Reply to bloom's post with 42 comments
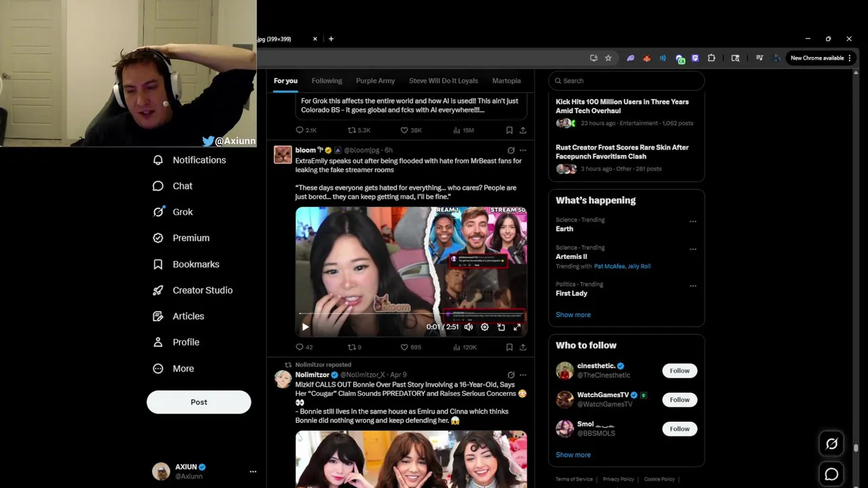This screenshot has height=488, width=868. tap(304, 347)
